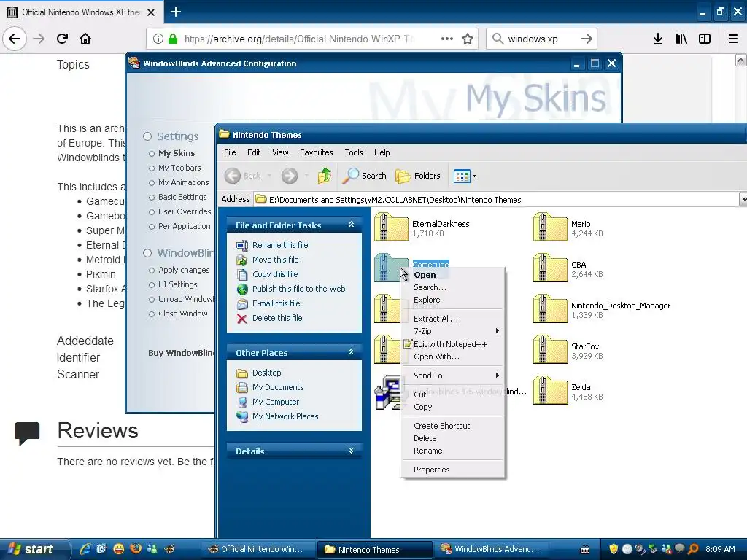Go up one folder level in Explorer
Image resolution: width=747 pixels, height=560 pixels.
tap(325, 176)
